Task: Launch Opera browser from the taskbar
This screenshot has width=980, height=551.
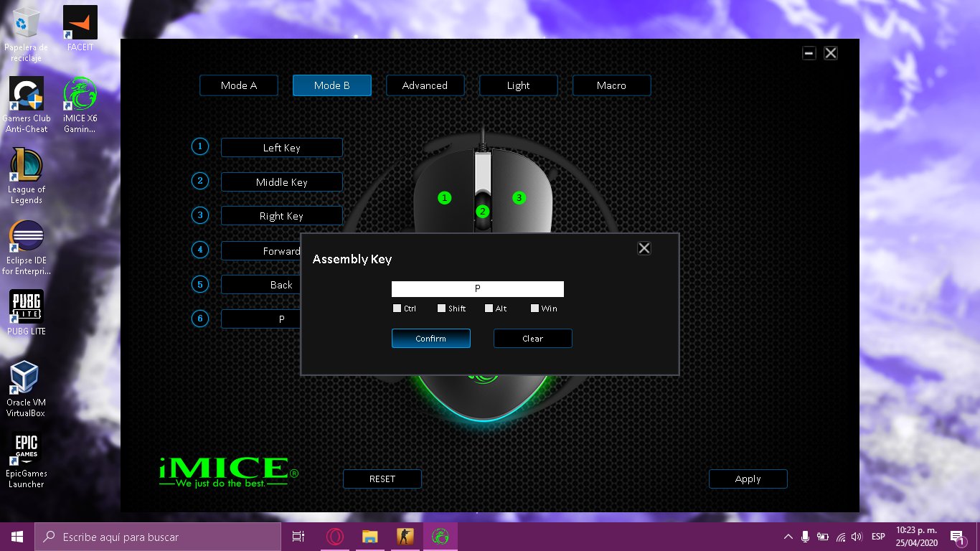Action: pyautogui.click(x=334, y=537)
